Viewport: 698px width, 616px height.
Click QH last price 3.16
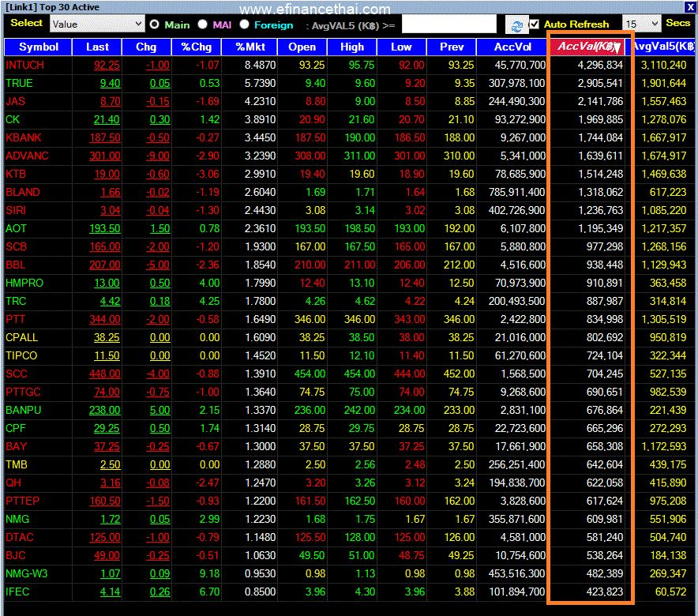click(x=111, y=483)
